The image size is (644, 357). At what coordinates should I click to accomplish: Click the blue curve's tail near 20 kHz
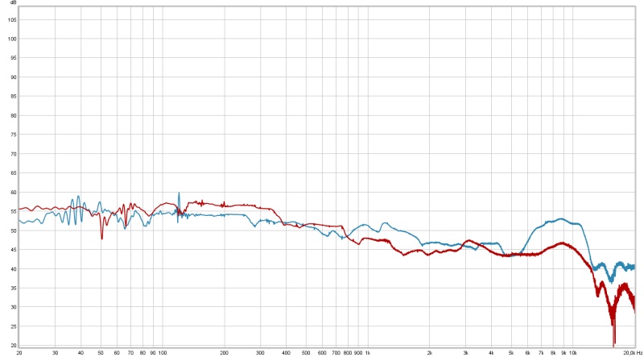coord(631,266)
